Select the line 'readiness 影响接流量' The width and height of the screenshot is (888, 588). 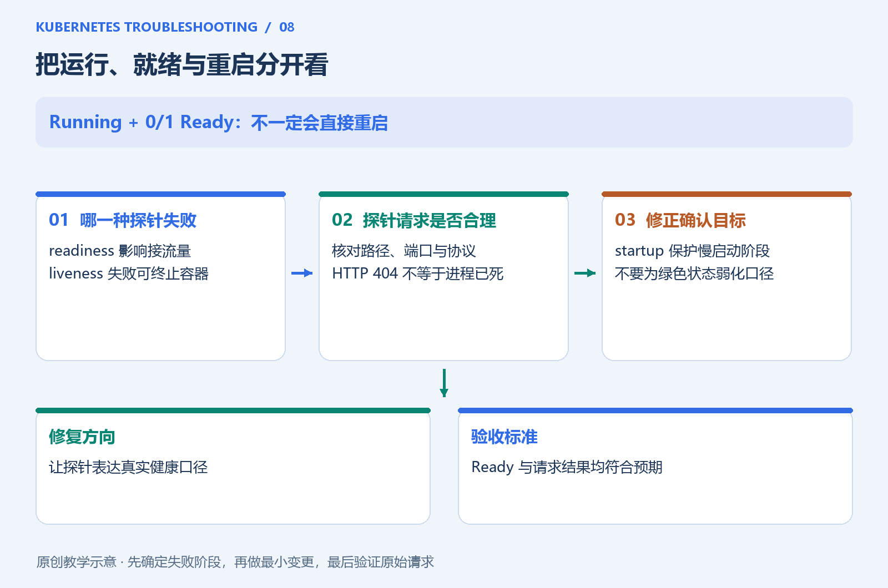pyautogui.click(x=120, y=251)
